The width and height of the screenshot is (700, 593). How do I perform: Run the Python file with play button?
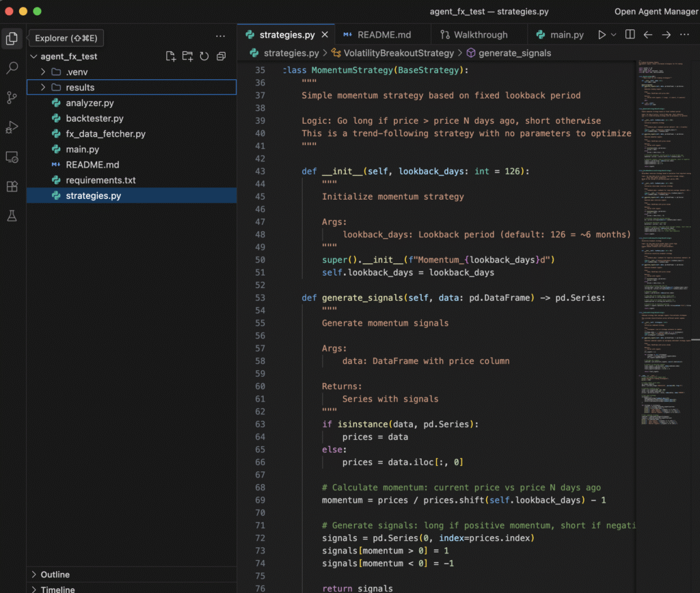pos(602,35)
